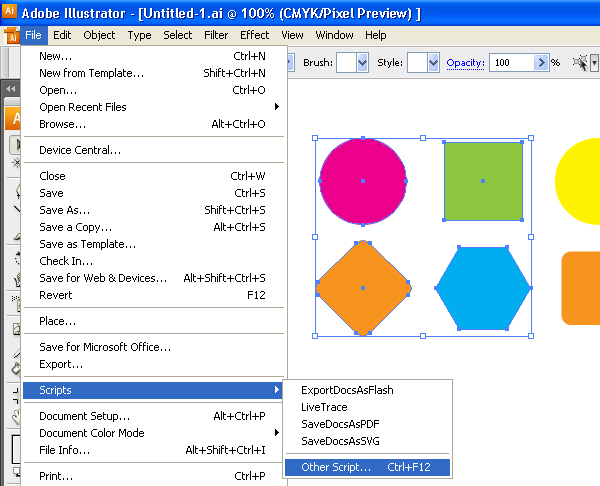Select Open... menu entry
The height and width of the screenshot is (486, 600).
coord(153,90)
